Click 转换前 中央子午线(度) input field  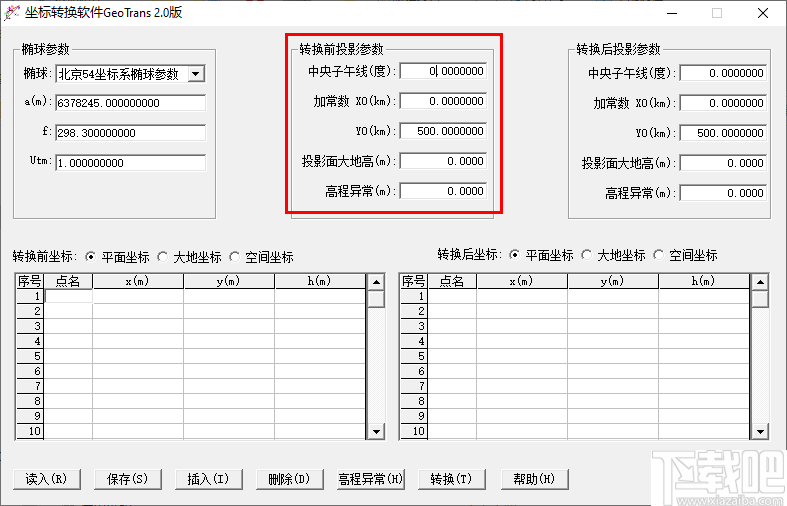tap(443, 71)
